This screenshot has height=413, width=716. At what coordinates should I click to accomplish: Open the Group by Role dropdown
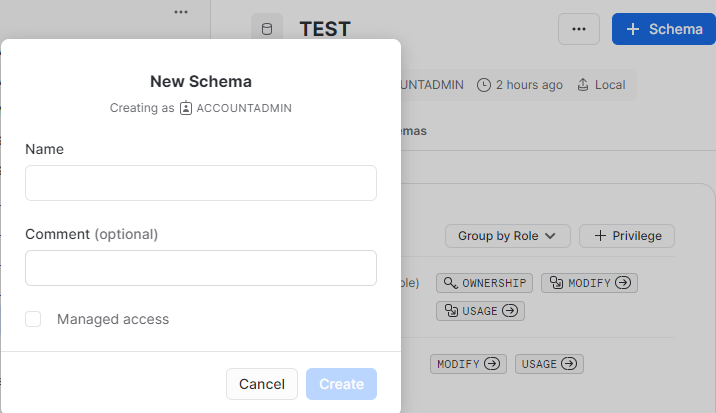(x=508, y=236)
